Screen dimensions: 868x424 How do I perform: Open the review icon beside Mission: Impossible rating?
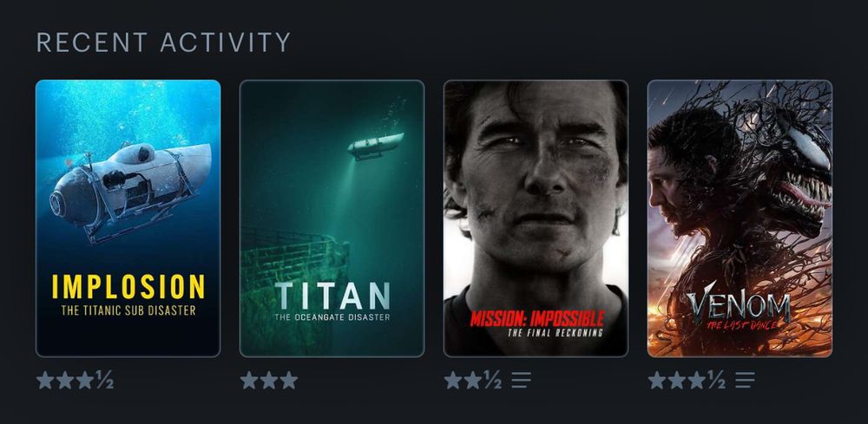click(521, 380)
